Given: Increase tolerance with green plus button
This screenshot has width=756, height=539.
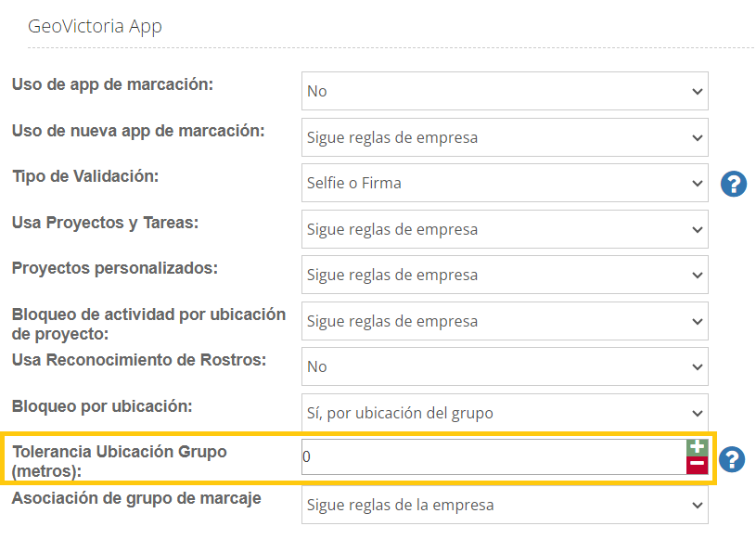Looking at the screenshot, I should tap(697, 447).
